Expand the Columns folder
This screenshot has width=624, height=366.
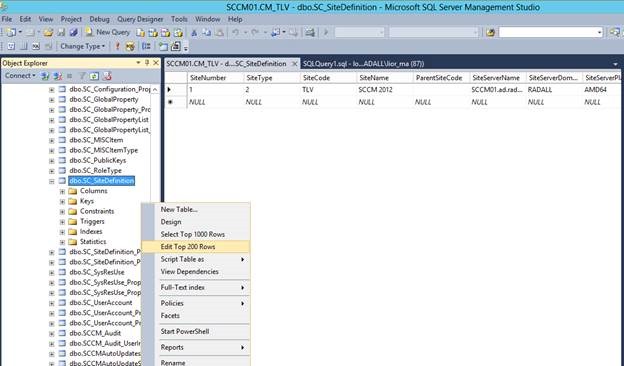[x=62, y=191]
